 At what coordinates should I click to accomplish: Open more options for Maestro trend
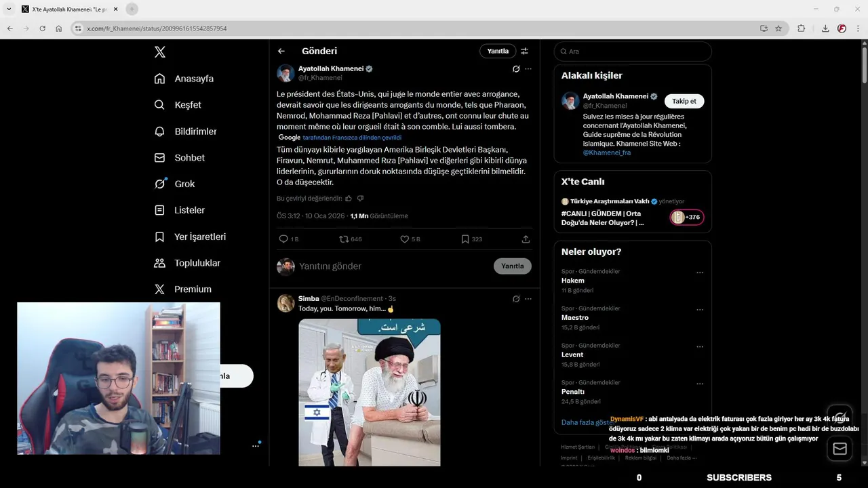[x=700, y=310]
